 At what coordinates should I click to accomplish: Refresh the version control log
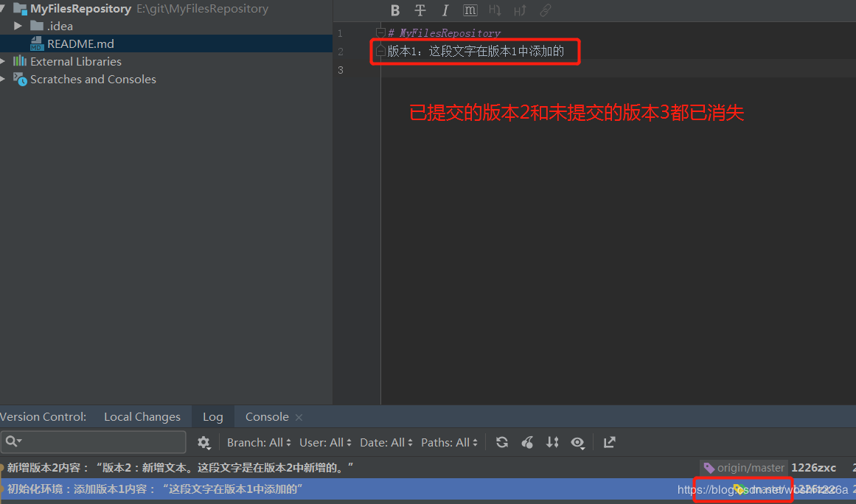point(502,442)
